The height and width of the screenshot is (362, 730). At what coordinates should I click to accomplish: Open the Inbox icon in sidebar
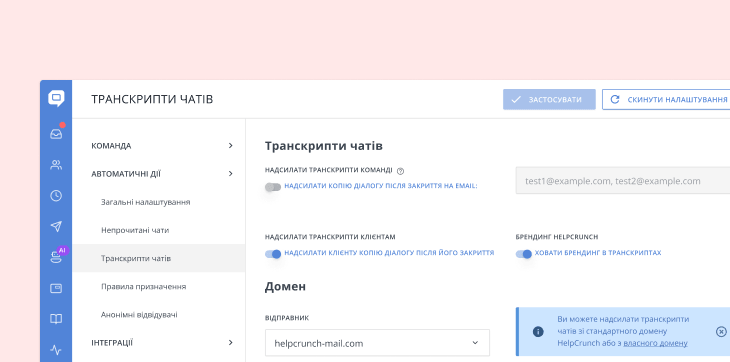[56, 134]
